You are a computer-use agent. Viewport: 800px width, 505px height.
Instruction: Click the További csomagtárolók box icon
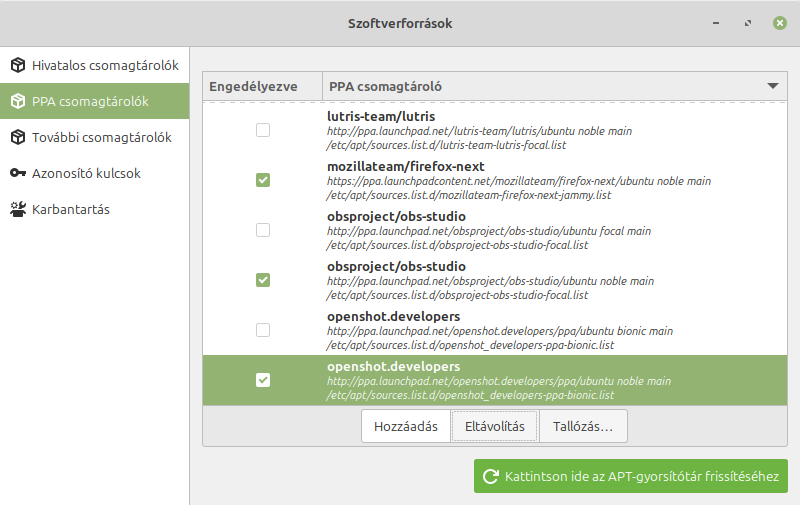[18, 137]
